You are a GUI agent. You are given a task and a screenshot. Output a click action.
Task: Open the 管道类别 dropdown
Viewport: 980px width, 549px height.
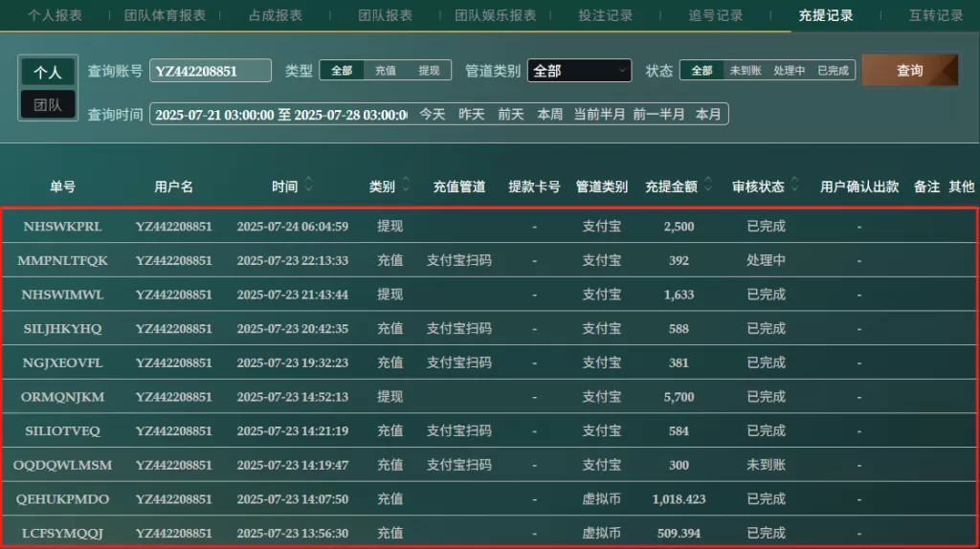[x=579, y=71]
